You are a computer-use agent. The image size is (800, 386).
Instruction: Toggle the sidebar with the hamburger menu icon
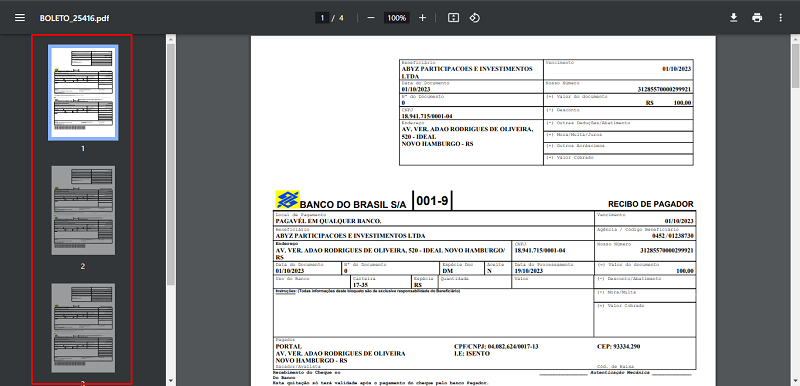pos(20,18)
